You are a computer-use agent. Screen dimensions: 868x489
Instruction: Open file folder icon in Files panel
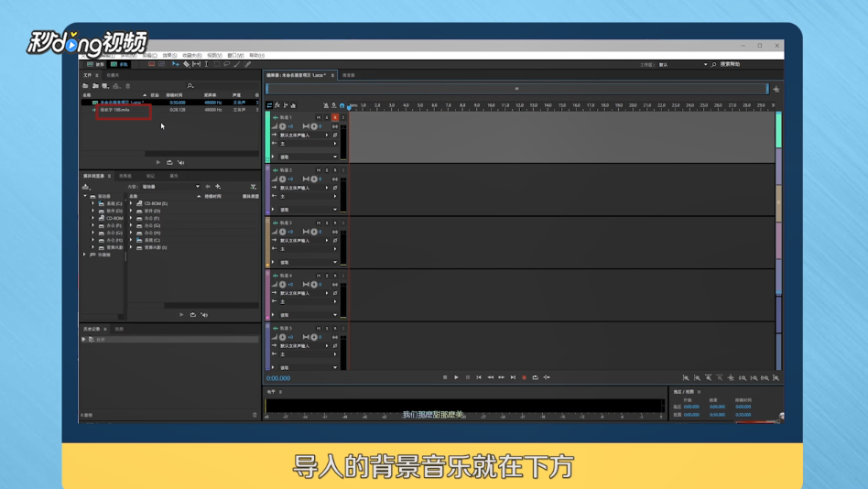85,86
